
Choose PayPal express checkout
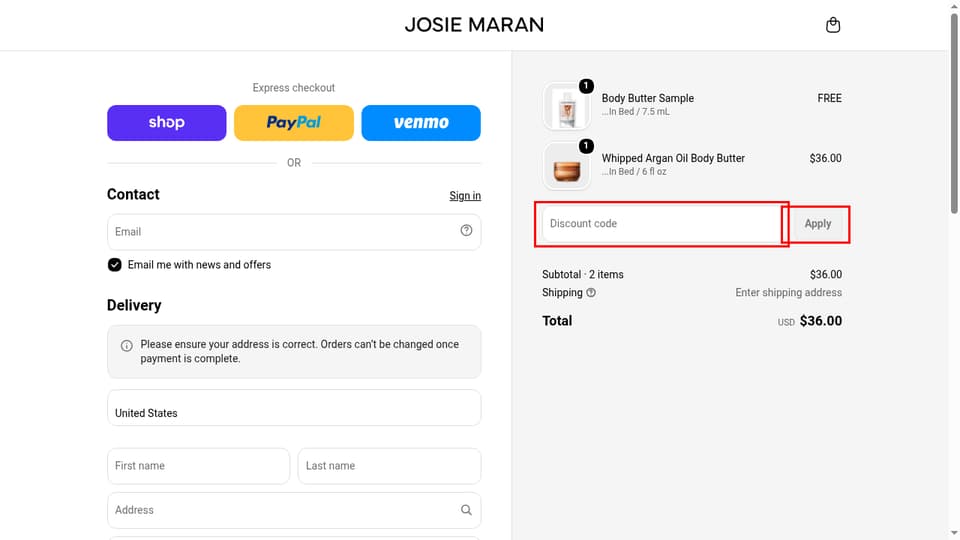click(294, 122)
